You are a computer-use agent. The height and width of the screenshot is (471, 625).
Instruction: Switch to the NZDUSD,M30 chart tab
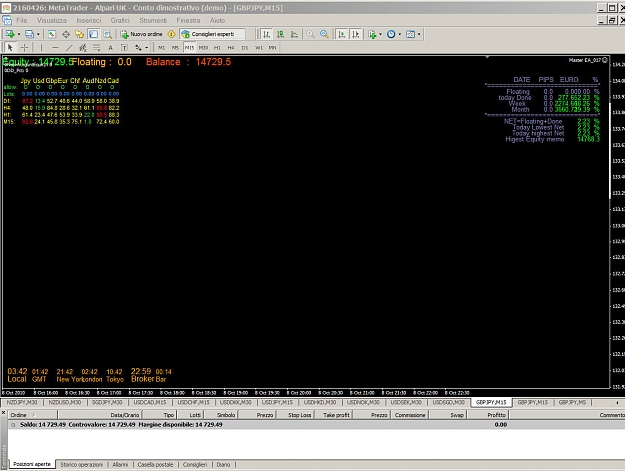[65, 402]
